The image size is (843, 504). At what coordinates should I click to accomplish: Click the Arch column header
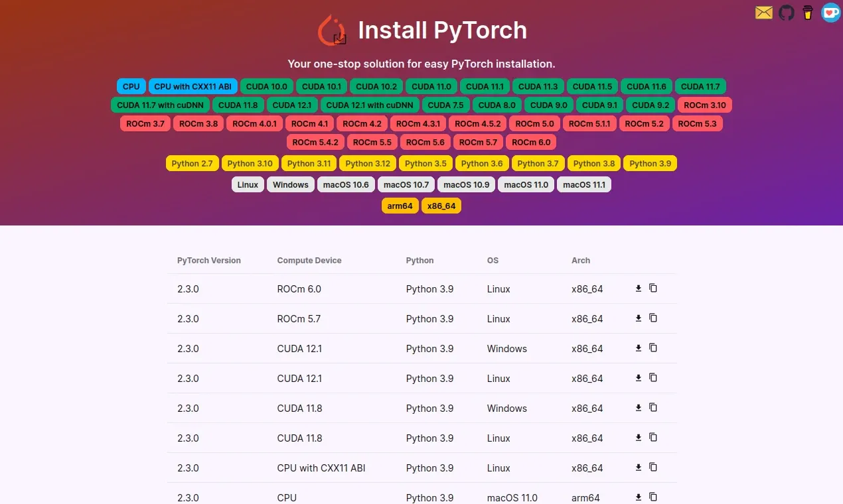click(581, 261)
